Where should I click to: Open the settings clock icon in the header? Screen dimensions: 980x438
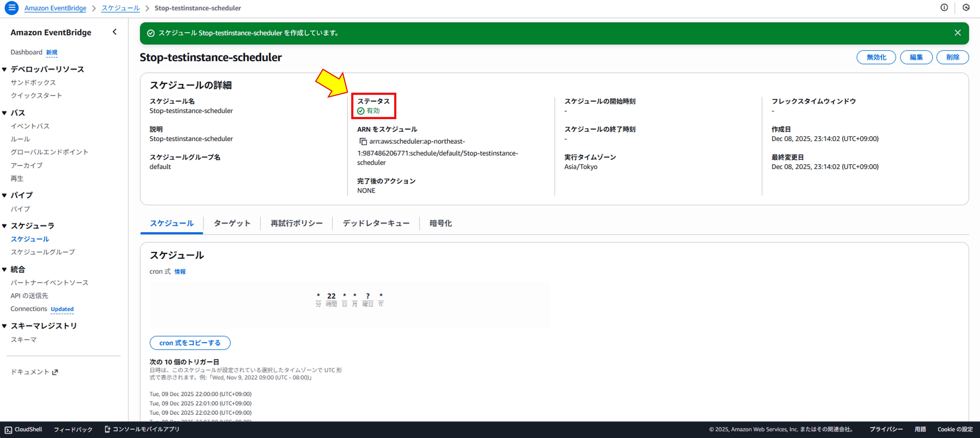tap(966, 8)
